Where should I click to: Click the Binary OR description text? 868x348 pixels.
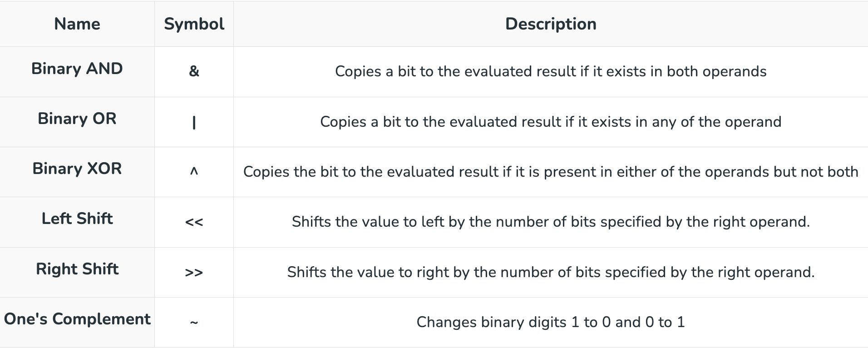550,122
